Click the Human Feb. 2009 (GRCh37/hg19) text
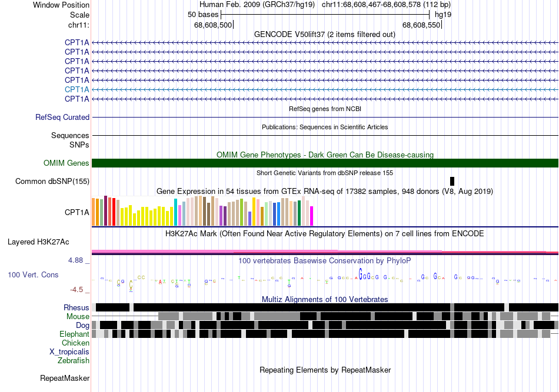Image resolution: width=559 pixels, height=392 pixels. click(x=257, y=5)
